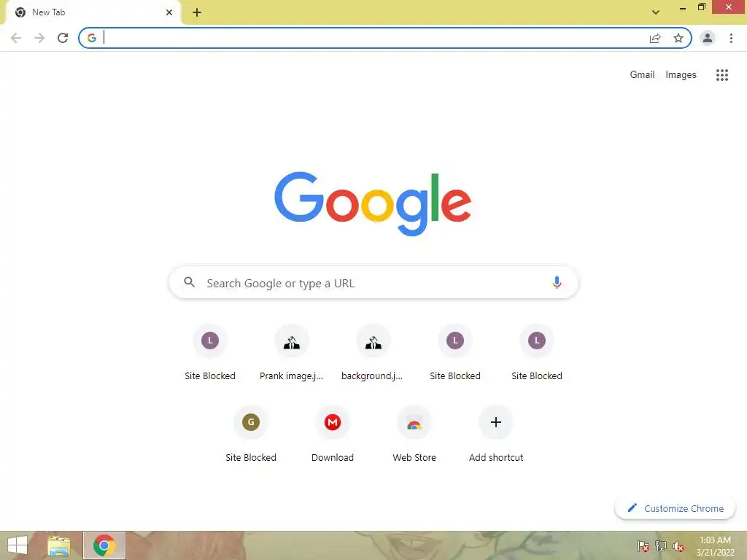Expand the tab search chevron
This screenshot has width=747, height=560.
click(x=656, y=12)
